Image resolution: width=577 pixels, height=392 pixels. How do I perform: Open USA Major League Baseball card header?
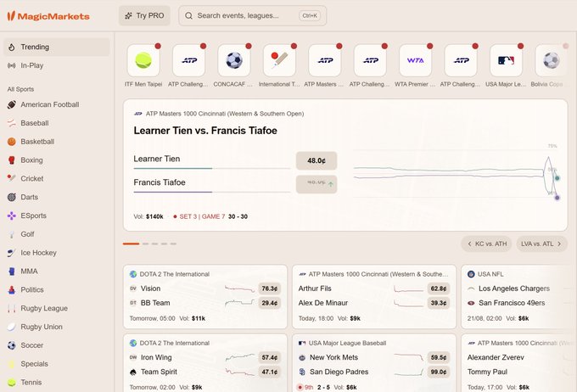[342, 343]
